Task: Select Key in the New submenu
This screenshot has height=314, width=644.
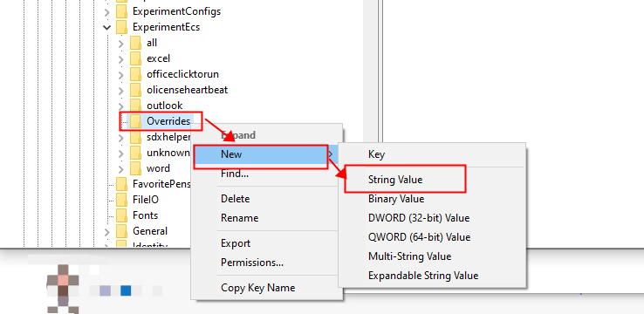Action: click(432, 154)
